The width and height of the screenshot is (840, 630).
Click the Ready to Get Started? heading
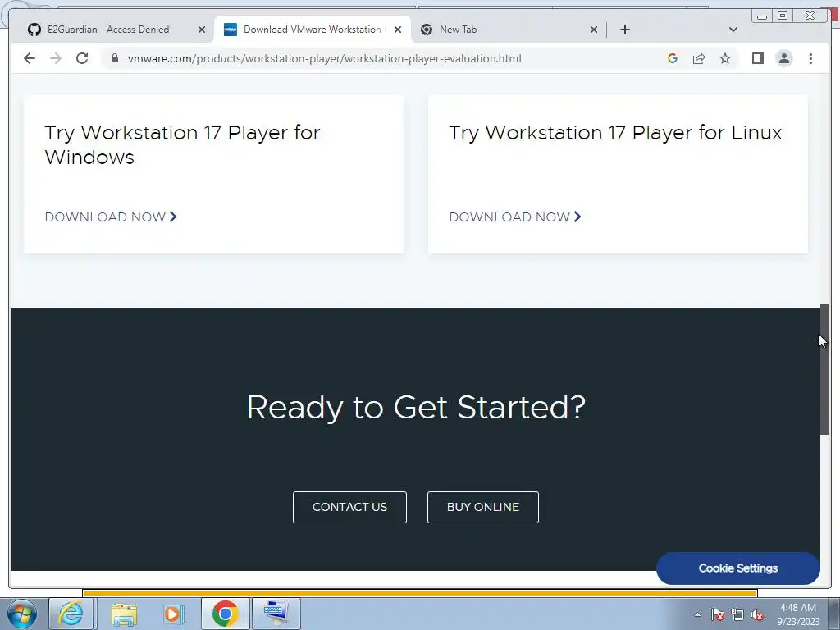click(x=416, y=408)
